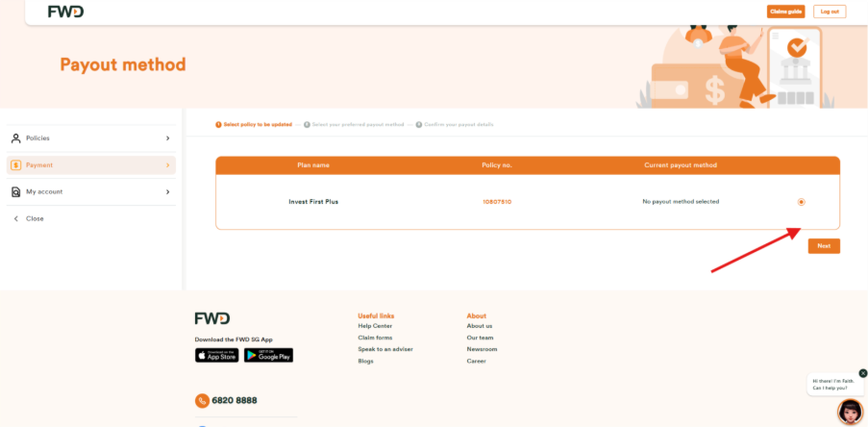Open the Policies sidebar item
Screen dimensions: 868x427
pyautogui.click(x=90, y=138)
